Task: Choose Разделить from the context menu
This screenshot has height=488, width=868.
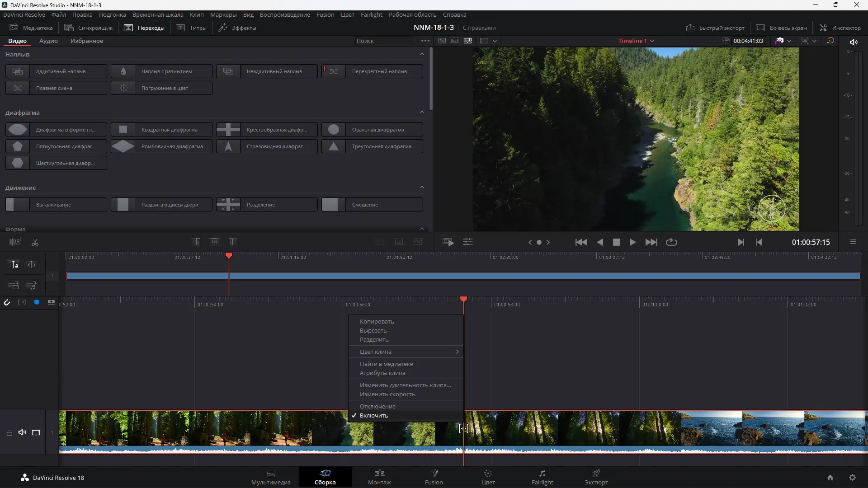Action: click(373, 339)
